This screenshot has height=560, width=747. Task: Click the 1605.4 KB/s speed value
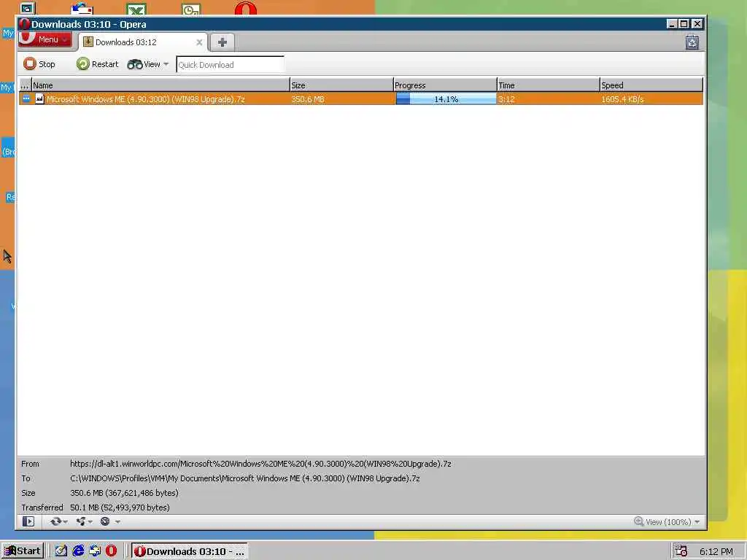[622, 99]
